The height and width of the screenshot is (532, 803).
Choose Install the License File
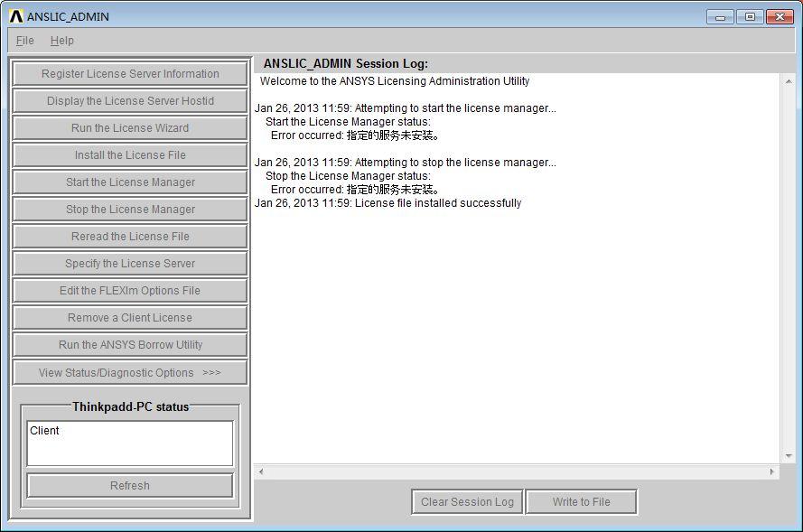coord(130,155)
